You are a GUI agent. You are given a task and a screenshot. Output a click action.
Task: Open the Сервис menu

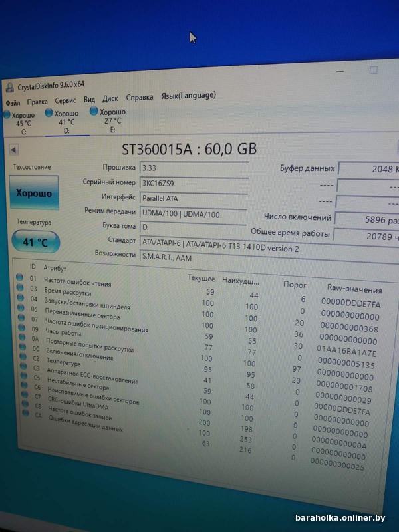click(x=65, y=101)
